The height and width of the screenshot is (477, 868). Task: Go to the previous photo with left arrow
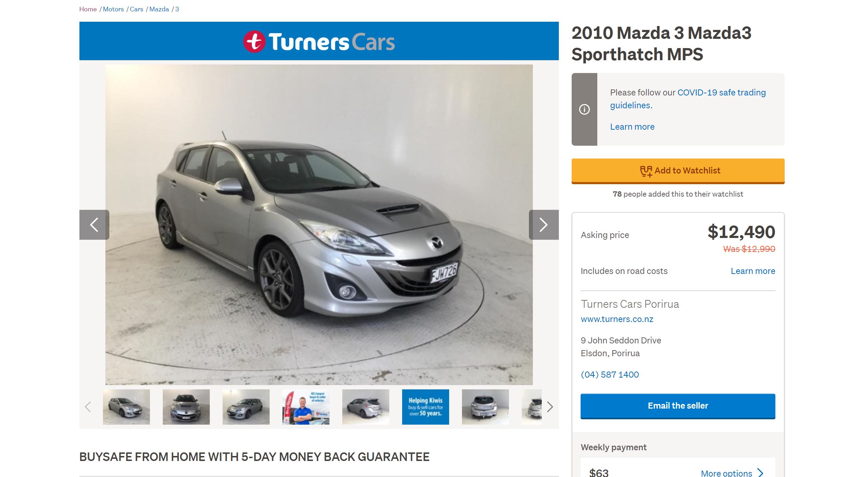tap(94, 225)
